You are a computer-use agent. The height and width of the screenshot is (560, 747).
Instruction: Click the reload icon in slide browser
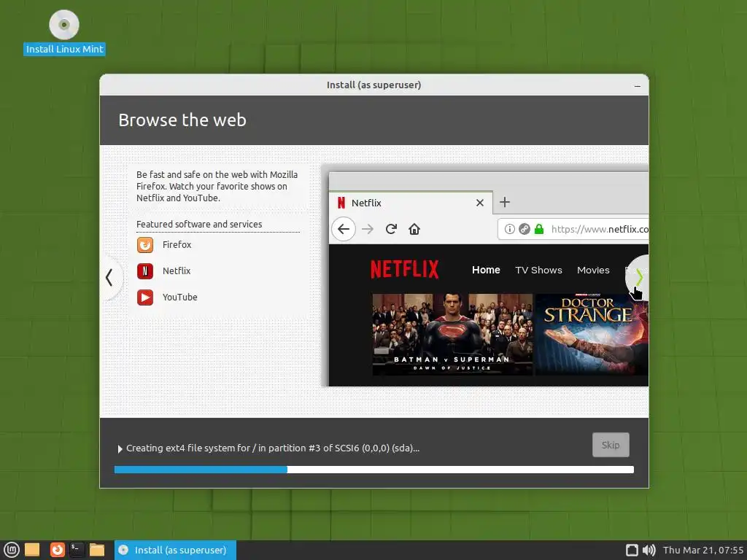click(x=391, y=229)
